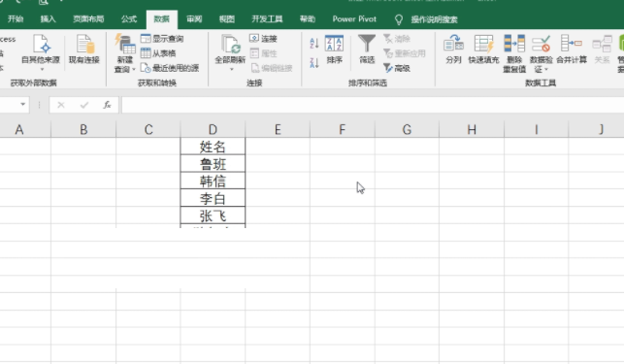The width and height of the screenshot is (624, 364).
Task: Select column B header
Action: [x=83, y=129]
